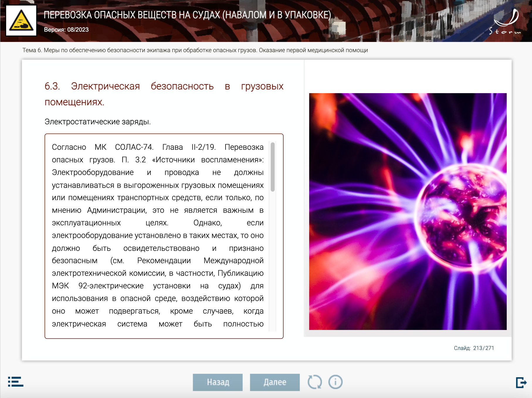532x398 pixels.
Task: Open the info icon
Action: tap(336, 382)
